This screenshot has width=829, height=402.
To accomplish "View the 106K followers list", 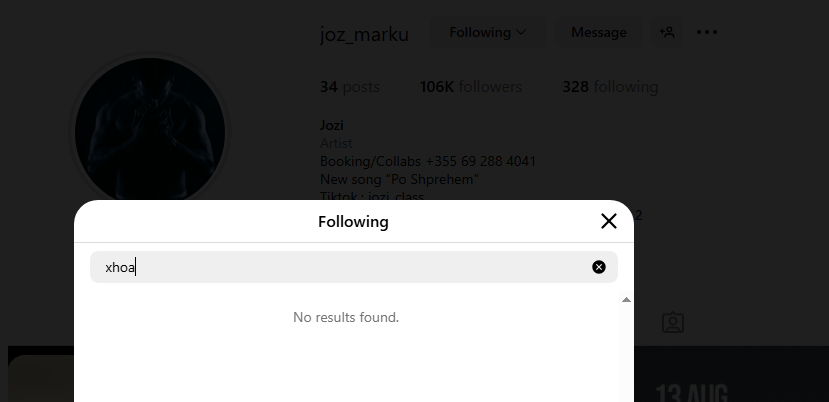I will point(471,87).
